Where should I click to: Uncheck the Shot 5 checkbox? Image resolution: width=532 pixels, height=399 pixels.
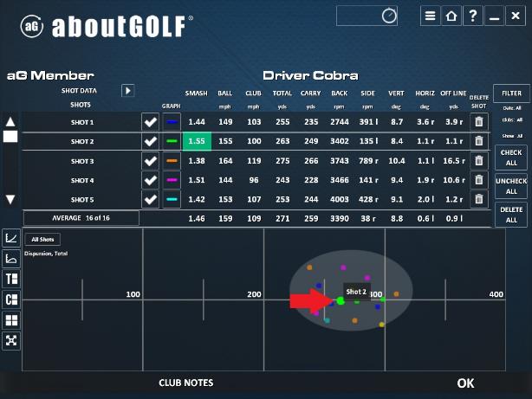[150, 199]
